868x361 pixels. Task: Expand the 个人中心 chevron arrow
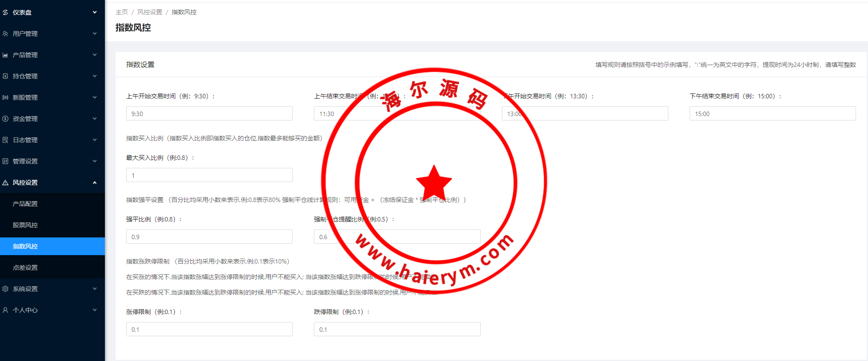click(95, 310)
